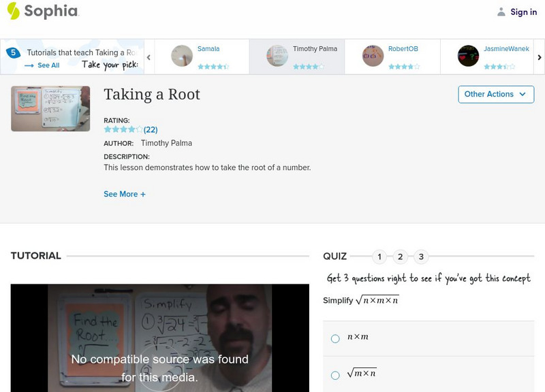
Task: Open the Other Actions dropdown
Action: coord(495,94)
